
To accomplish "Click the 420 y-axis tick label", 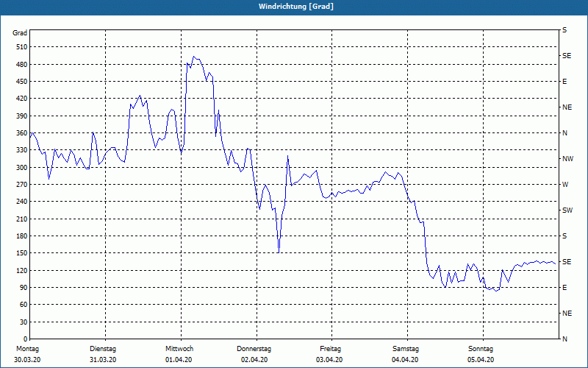I will 22,99.
